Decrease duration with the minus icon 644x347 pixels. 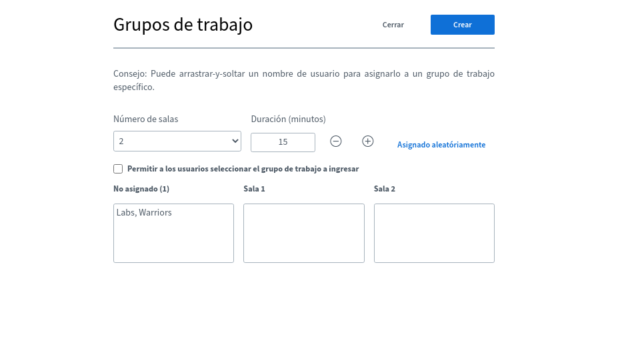[336, 141]
